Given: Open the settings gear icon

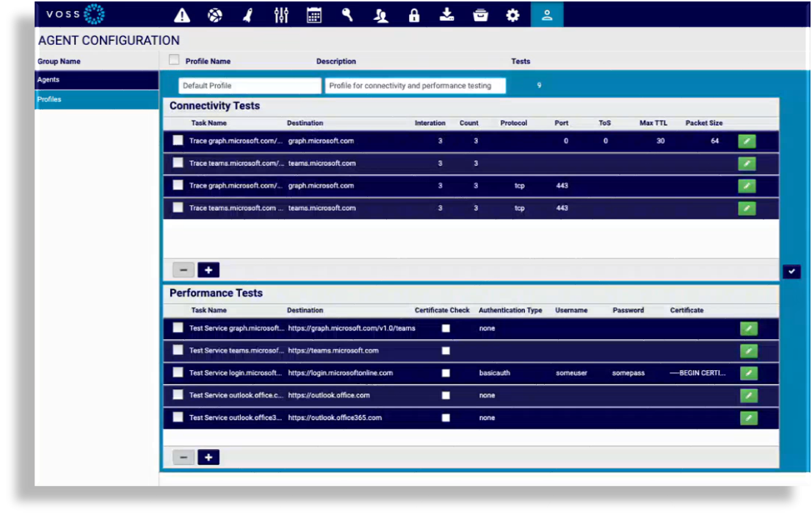Looking at the screenshot, I should coord(512,15).
